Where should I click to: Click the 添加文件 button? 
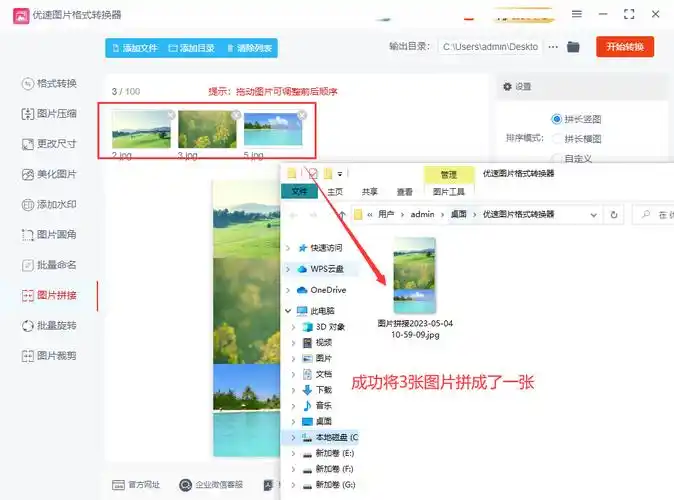point(133,48)
